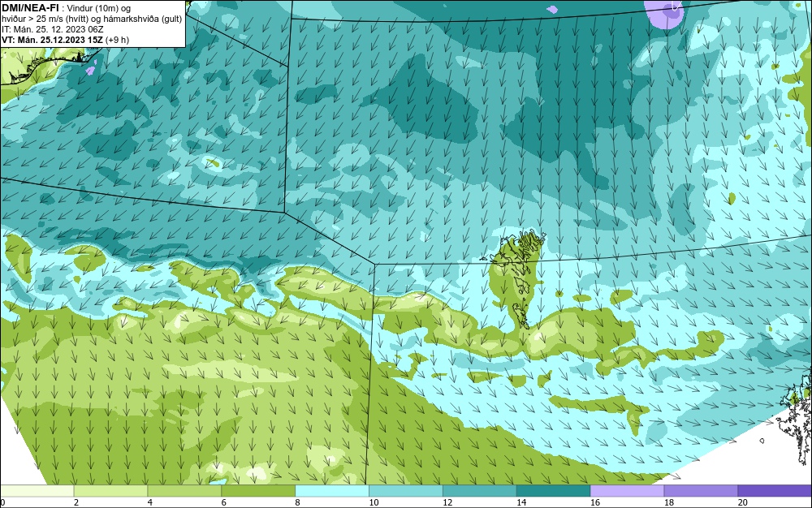Select the dark purple above-20 m/s swatch
Image resolution: width=812 pixels, height=508 pixels.
click(775, 491)
